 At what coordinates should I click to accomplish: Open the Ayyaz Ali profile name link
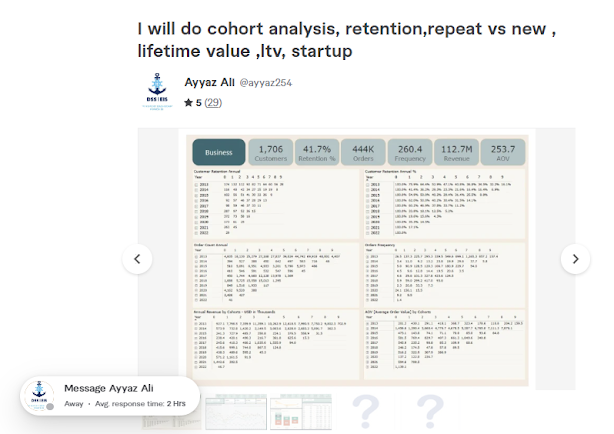coord(209,83)
